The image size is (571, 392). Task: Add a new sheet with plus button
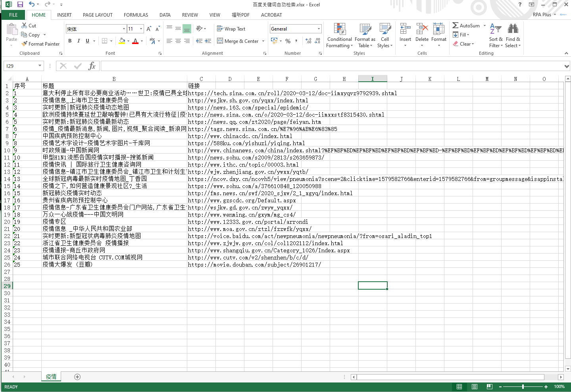click(77, 377)
